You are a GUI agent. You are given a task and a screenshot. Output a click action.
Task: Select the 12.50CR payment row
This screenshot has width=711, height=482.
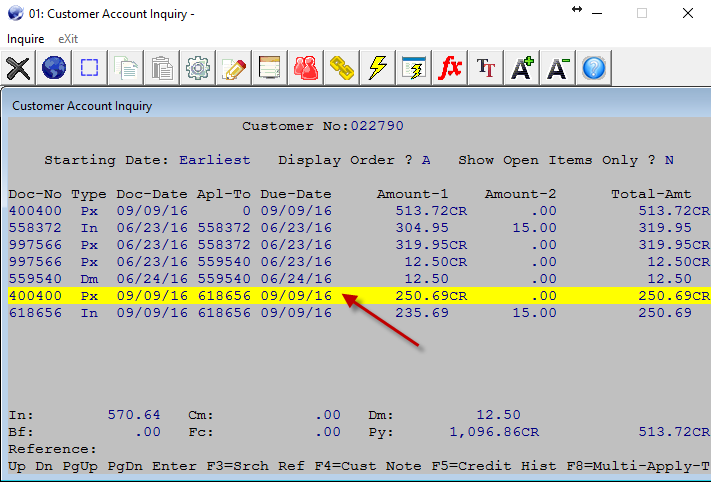[359, 262]
